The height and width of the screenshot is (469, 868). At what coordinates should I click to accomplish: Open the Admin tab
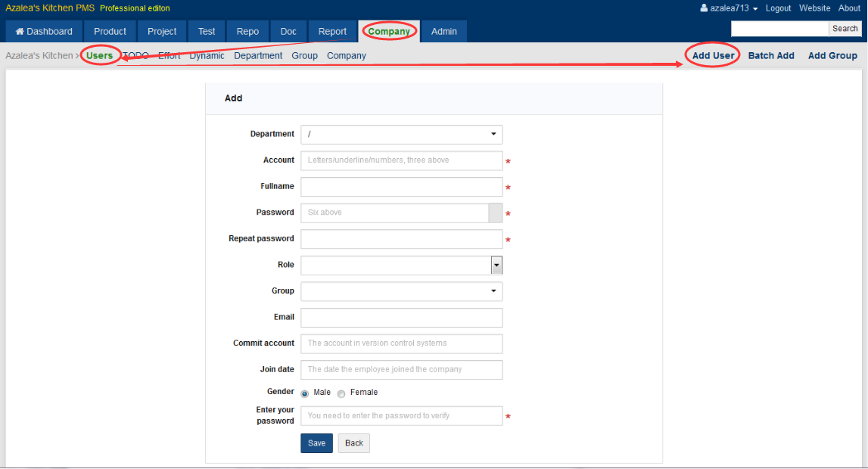[444, 32]
